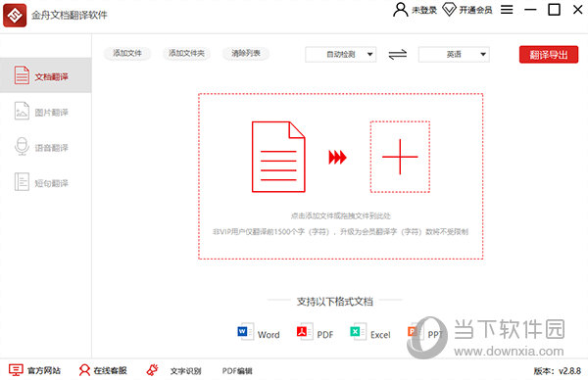Viewport: 588px width, 380px height.
Task: Click the 支持以下格式文档 heading
Action: tap(335, 302)
